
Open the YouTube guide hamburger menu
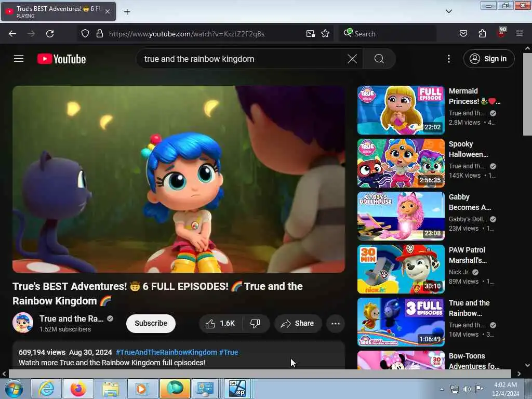tap(19, 59)
